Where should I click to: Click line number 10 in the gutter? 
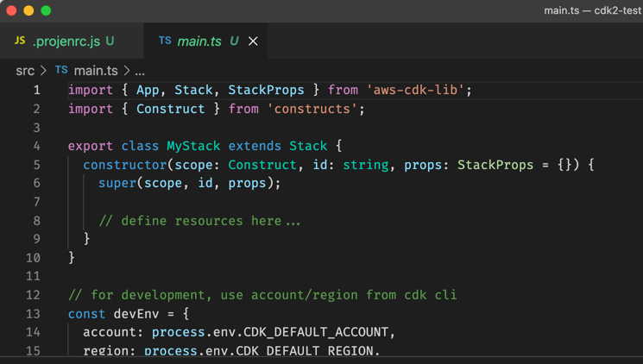33,258
